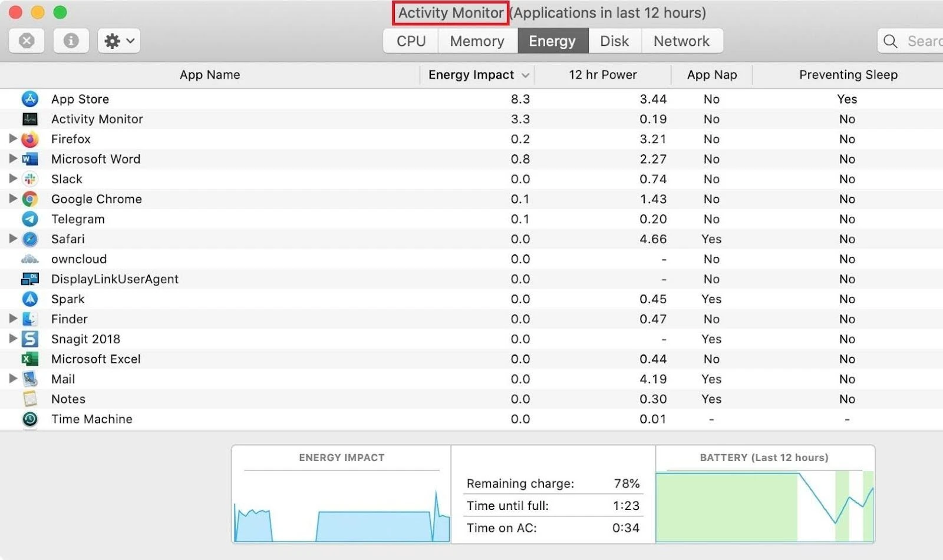Select the Microsoft Excel icon
Viewport: 943px width, 560px height.
29,359
